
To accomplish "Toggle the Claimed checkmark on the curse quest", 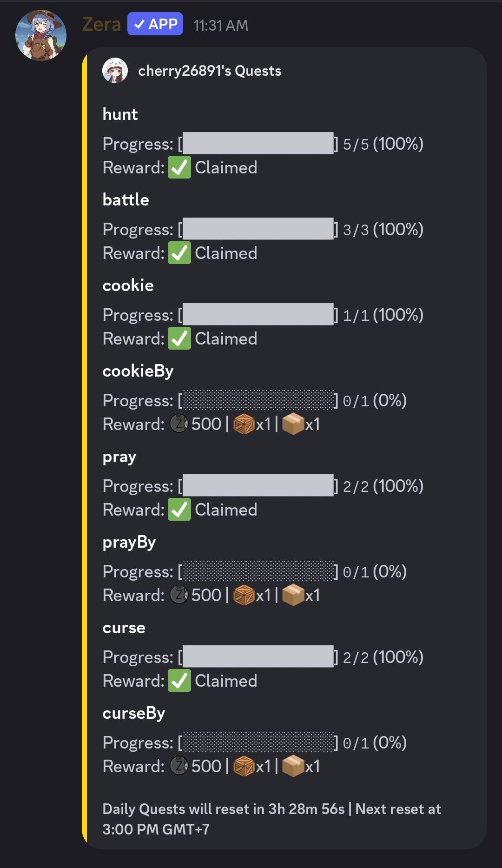I will coord(179,680).
